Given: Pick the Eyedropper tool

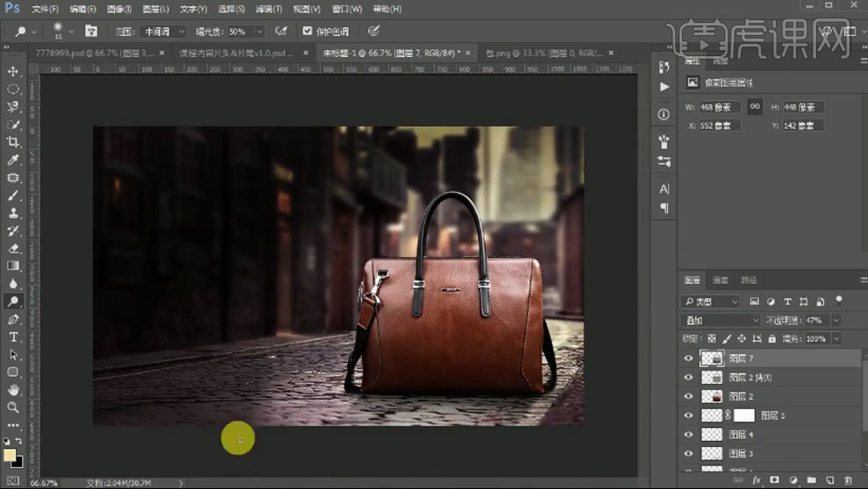Looking at the screenshot, I should 13,160.
